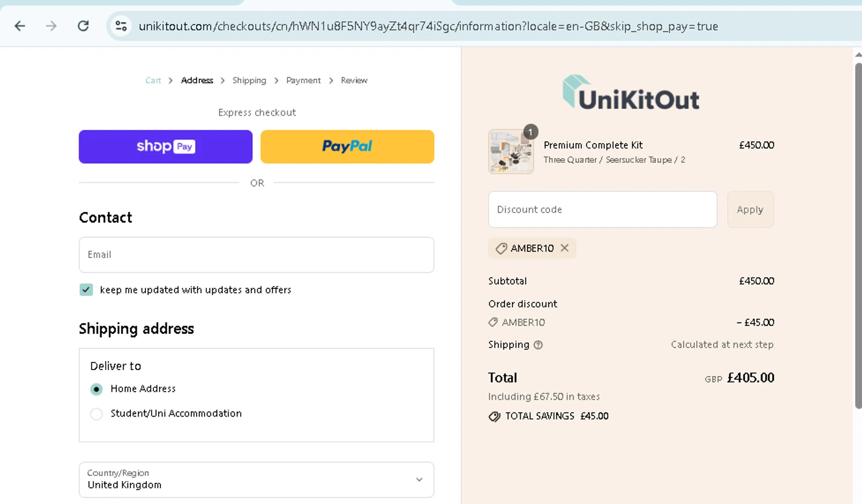862x504 pixels.
Task: Click 'Calculated at next step' shipping text
Action: click(722, 344)
